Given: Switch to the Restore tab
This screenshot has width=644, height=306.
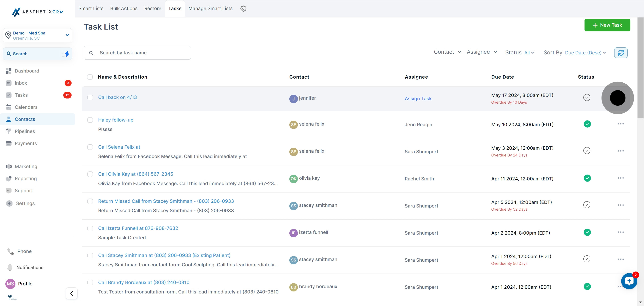Looking at the screenshot, I should (x=153, y=9).
